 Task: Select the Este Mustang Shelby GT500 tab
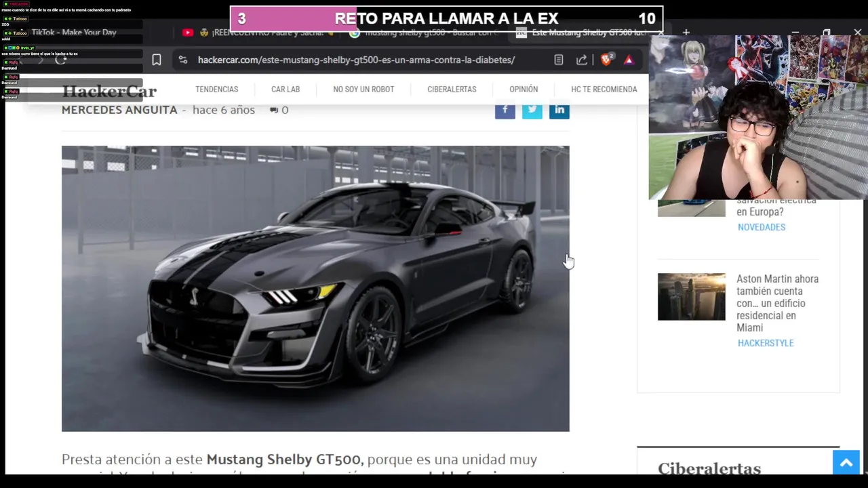[587, 32]
